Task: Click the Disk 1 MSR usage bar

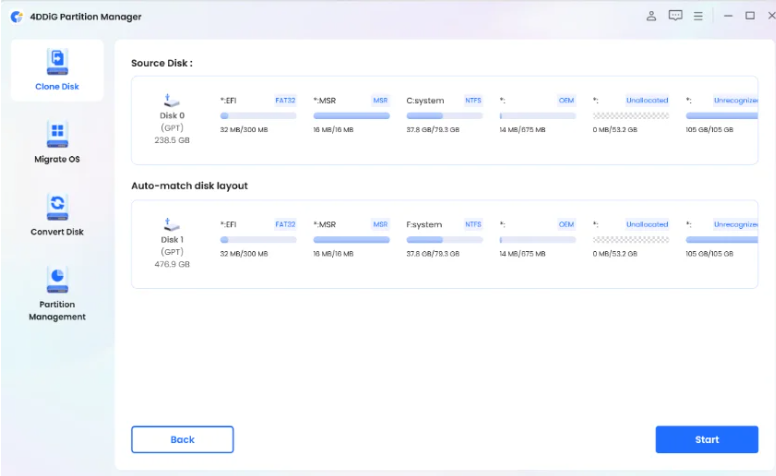Action: [x=351, y=240]
